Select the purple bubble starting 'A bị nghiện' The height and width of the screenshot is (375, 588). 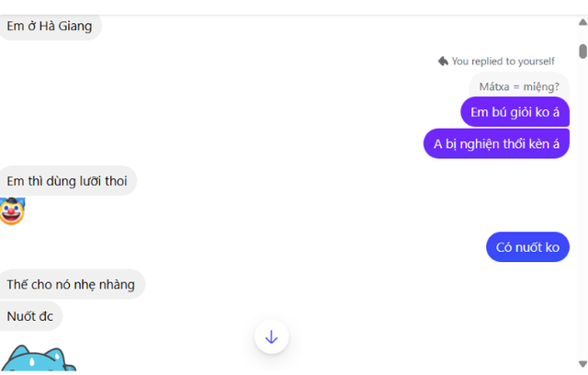496,143
